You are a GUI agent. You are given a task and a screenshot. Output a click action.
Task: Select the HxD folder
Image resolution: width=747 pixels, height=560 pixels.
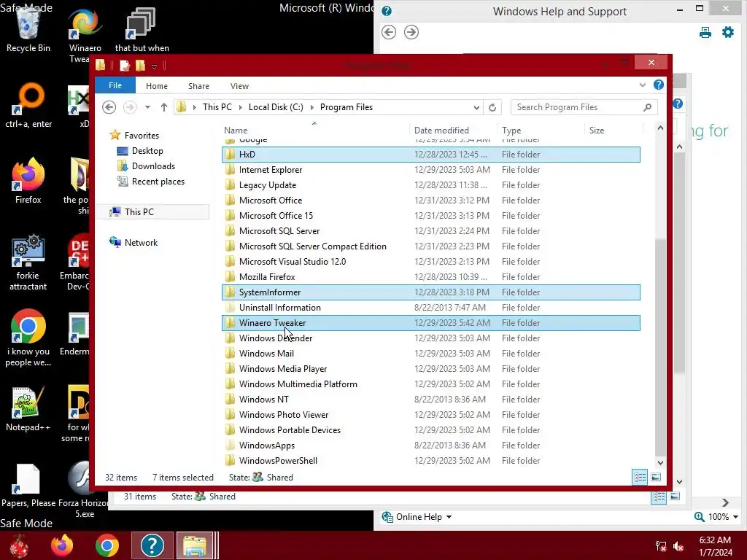(431, 155)
